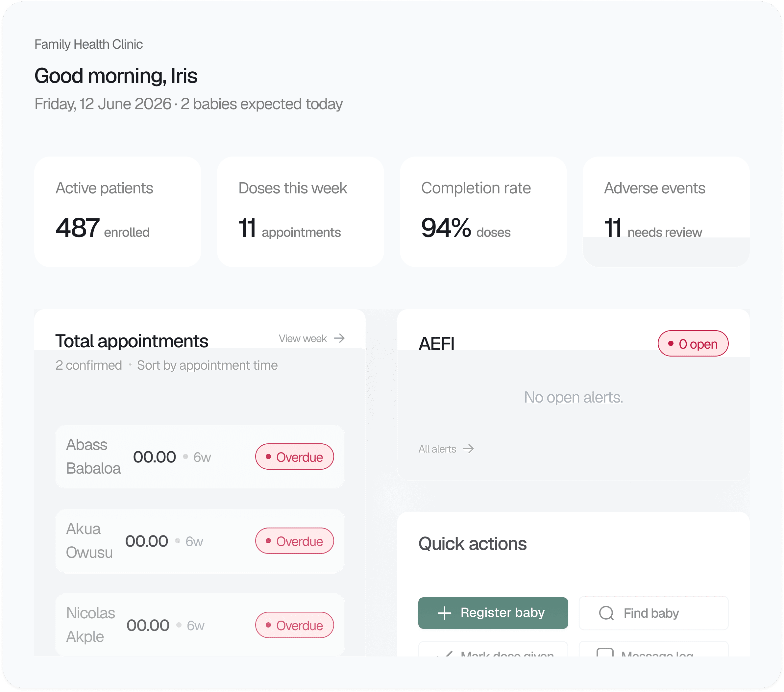Image resolution: width=784 pixels, height=692 pixels.
Task: Click the View week arrow icon
Action: click(x=339, y=338)
